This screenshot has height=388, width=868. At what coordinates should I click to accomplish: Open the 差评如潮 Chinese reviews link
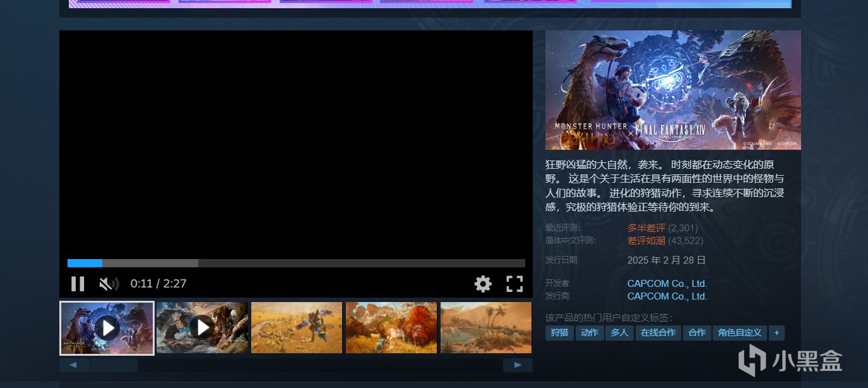click(x=646, y=241)
